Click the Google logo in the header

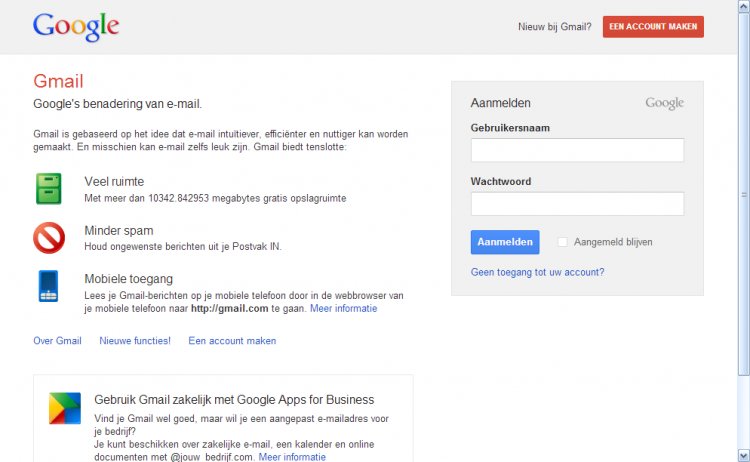click(x=76, y=26)
